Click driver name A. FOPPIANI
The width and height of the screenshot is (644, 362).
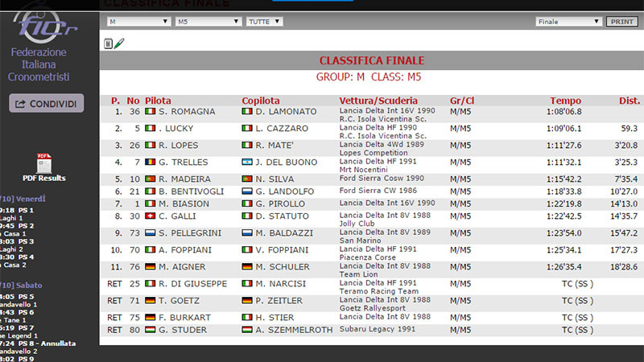185,249
